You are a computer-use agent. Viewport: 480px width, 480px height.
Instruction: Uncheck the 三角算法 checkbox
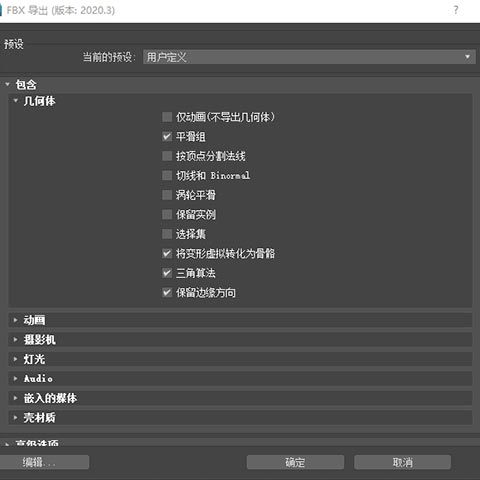[x=167, y=273]
